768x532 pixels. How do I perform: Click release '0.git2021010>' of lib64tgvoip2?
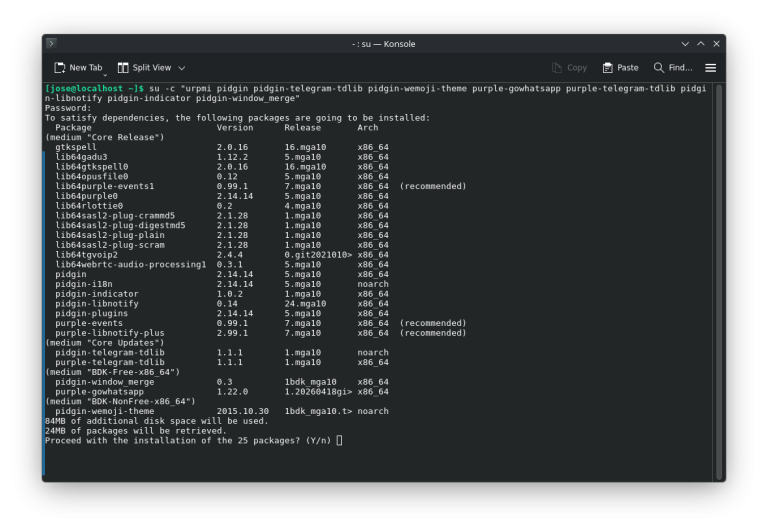tap(318, 255)
